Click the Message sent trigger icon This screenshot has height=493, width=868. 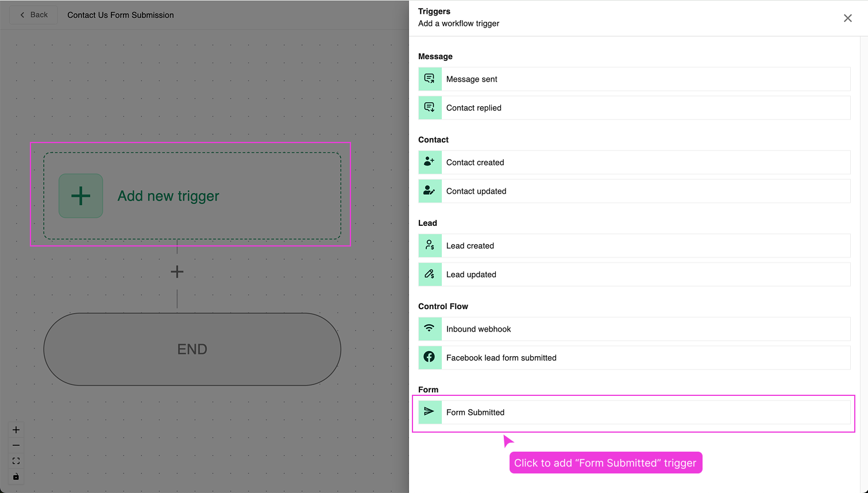[x=430, y=79]
